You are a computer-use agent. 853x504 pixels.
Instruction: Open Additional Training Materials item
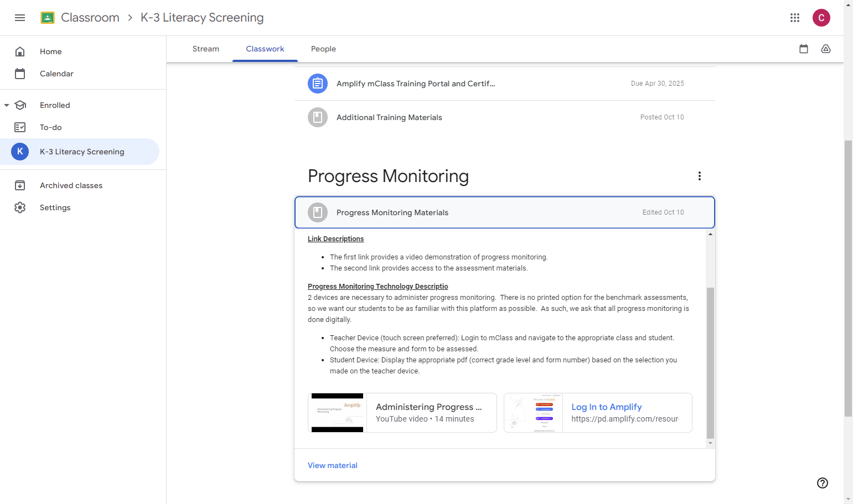(505, 117)
